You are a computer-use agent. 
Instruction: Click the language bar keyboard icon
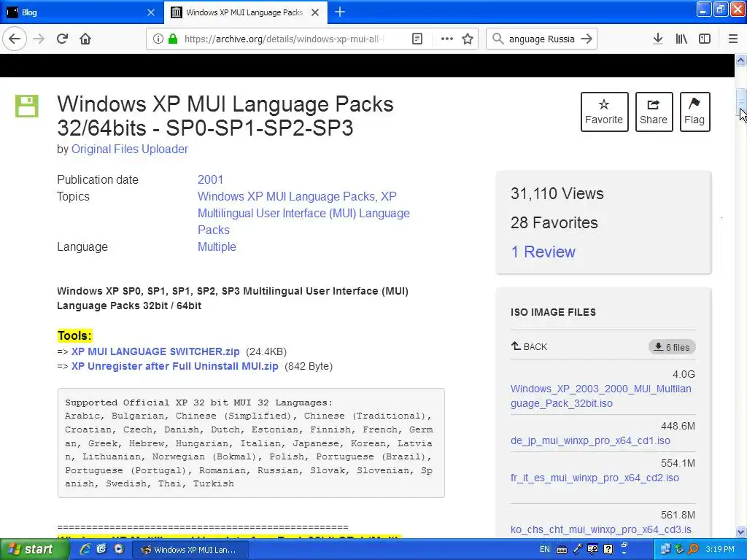561,550
